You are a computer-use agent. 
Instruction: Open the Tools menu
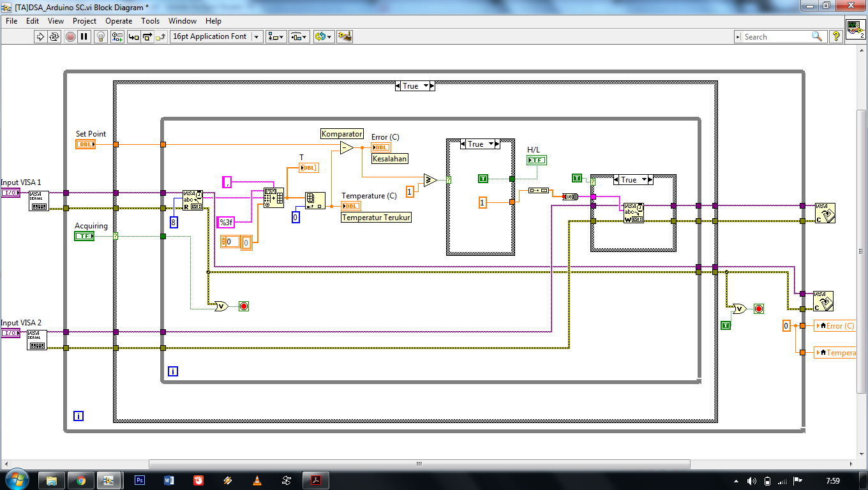click(150, 20)
